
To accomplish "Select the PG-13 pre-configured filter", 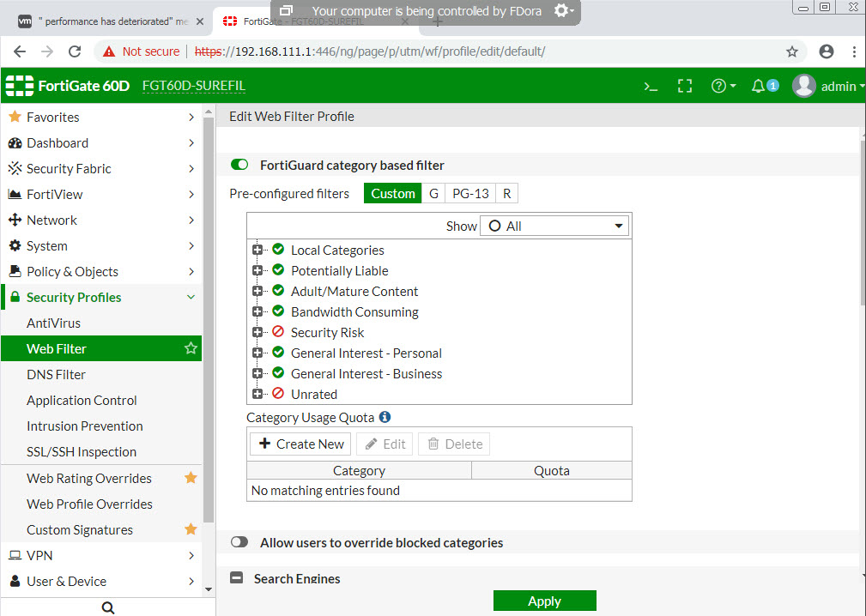I will 470,193.
